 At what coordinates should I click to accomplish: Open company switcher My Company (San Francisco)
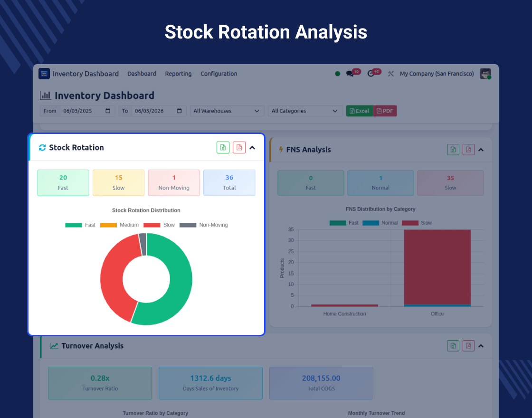pyautogui.click(x=437, y=74)
